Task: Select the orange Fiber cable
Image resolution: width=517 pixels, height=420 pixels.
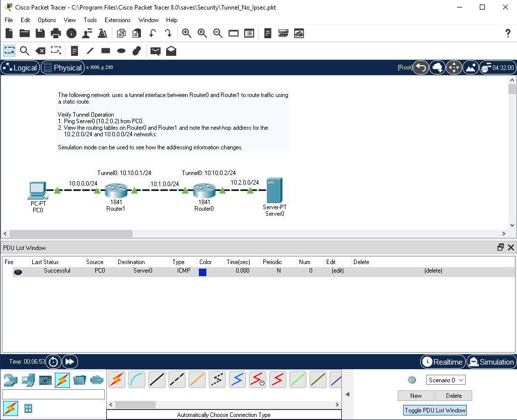Action: click(197, 379)
